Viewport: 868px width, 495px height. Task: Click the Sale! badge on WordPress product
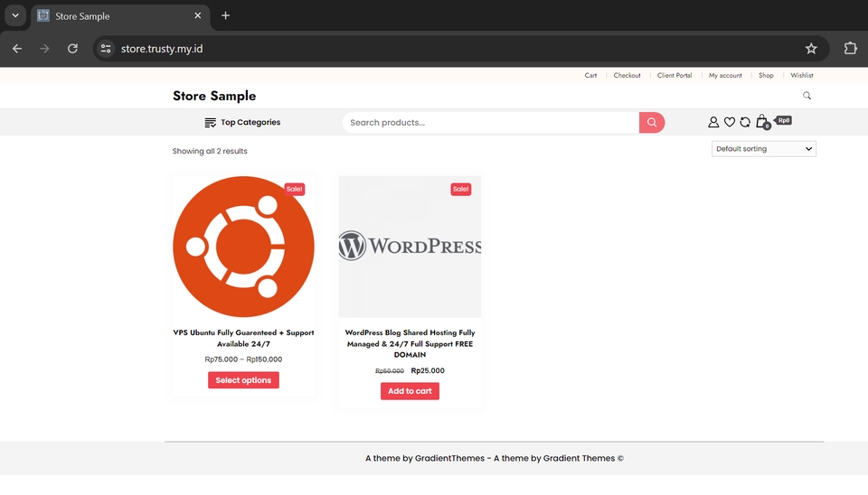pos(460,189)
